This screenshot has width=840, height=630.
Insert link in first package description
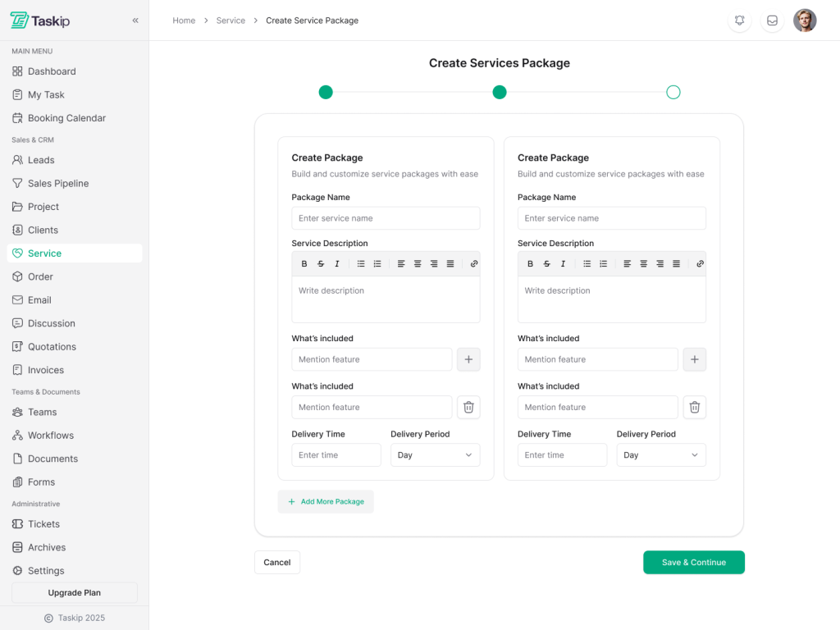474,264
